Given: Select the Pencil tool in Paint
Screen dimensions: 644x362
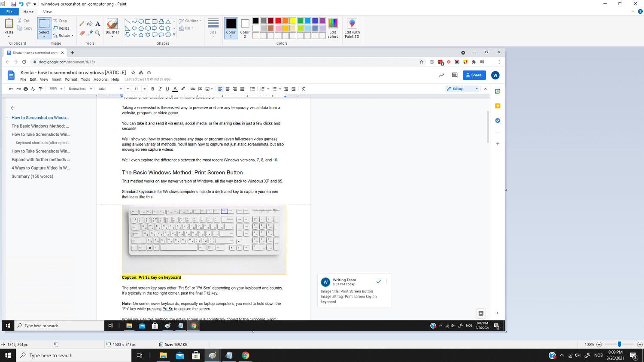Looking at the screenshot, I should (82, 24).
